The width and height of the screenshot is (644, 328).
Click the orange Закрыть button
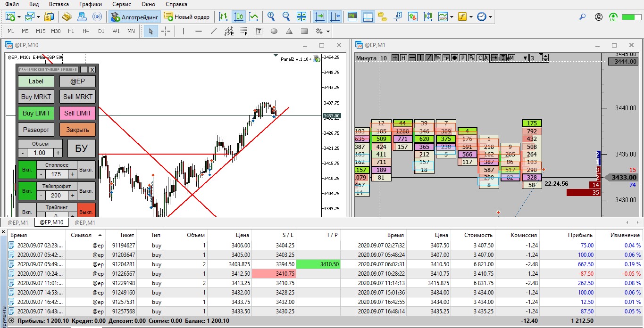[78, 129]
